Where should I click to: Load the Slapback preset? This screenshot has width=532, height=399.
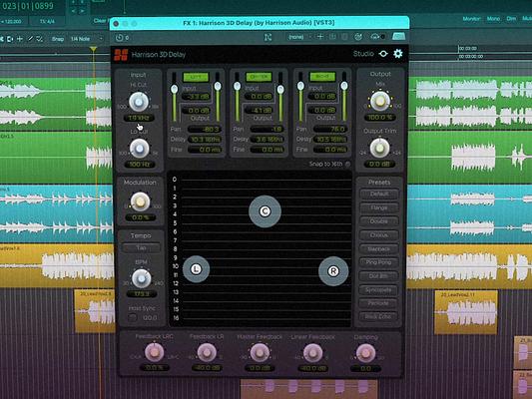click(379, 248)
